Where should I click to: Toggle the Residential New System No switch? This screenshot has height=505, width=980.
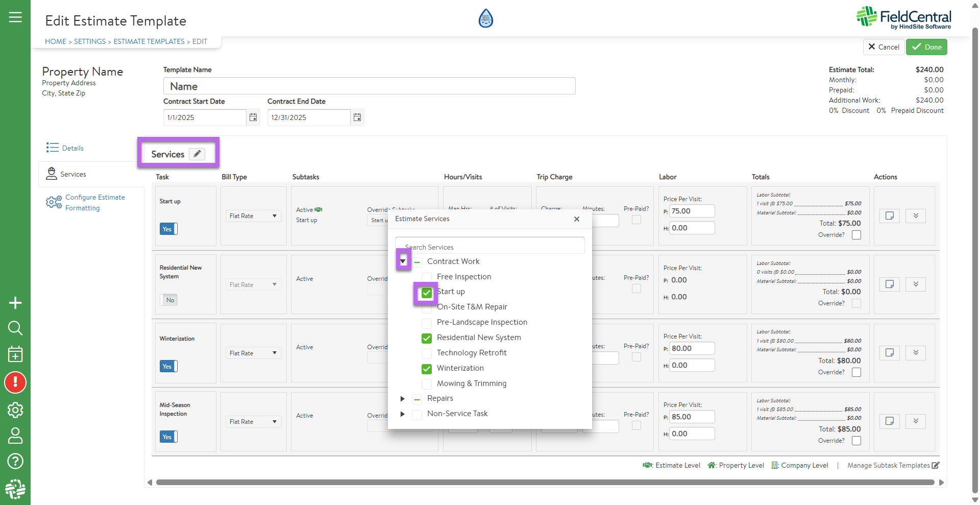click(168, 300)
